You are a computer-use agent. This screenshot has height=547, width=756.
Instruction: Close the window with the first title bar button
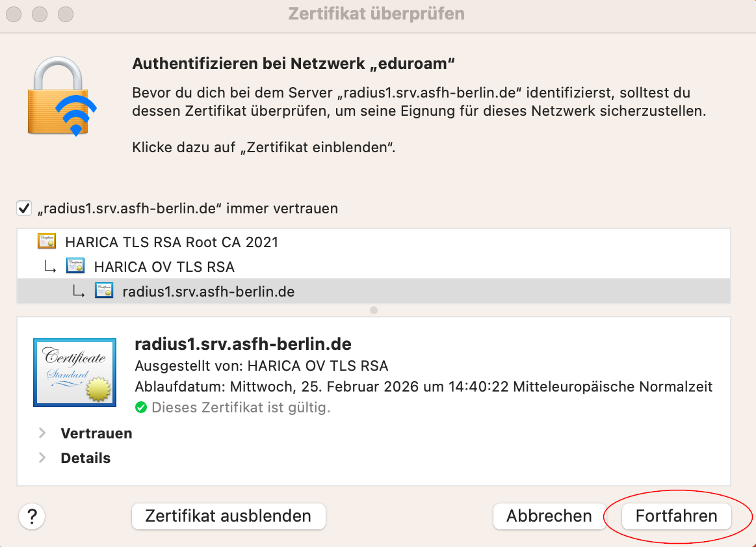[x=14, y=14]
